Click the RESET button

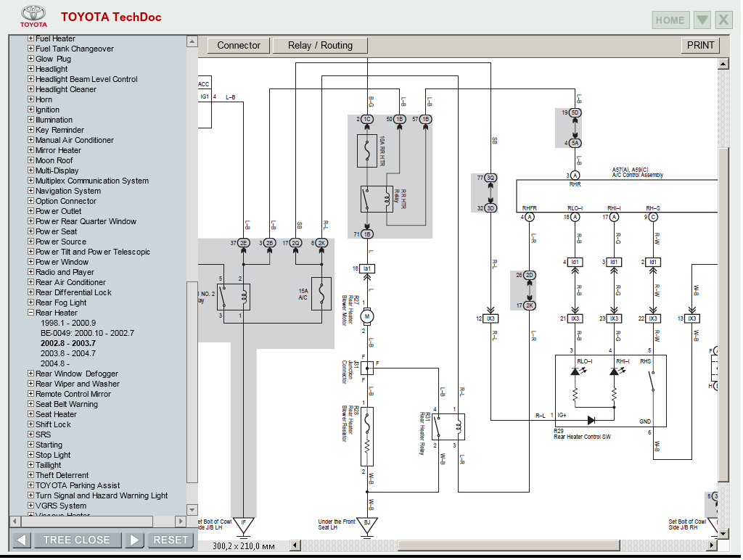tap(171, 540)
